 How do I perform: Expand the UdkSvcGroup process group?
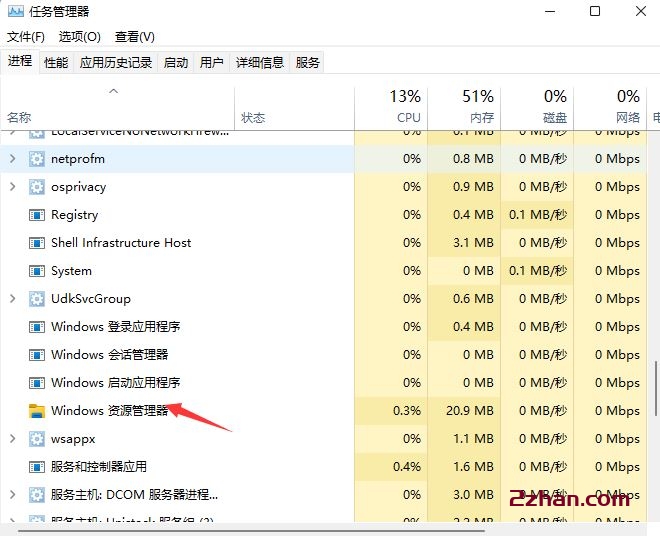pyautogui.click(x=13, y=299)
